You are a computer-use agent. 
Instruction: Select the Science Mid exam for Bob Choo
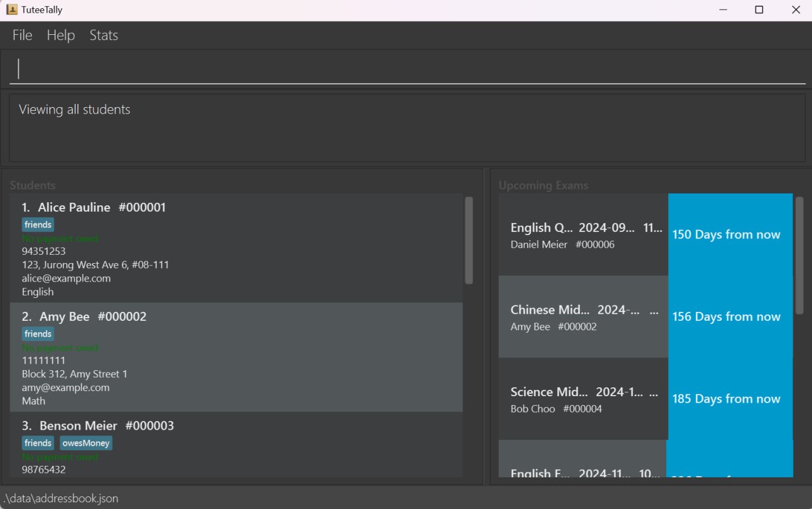coord(582,399)
